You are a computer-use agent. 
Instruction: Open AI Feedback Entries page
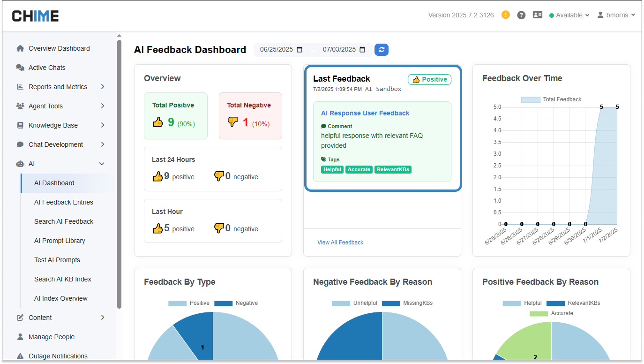click(64, 202)
